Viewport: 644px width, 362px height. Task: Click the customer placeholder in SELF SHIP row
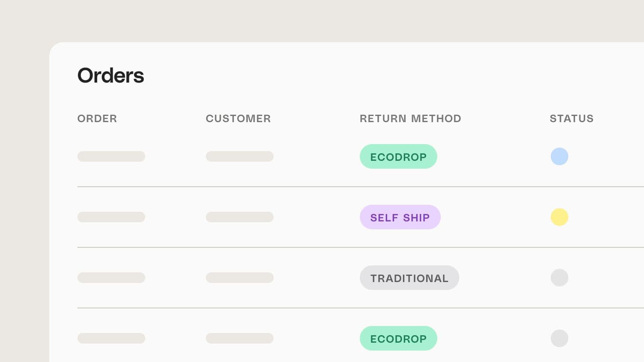[x=240, y=217]
